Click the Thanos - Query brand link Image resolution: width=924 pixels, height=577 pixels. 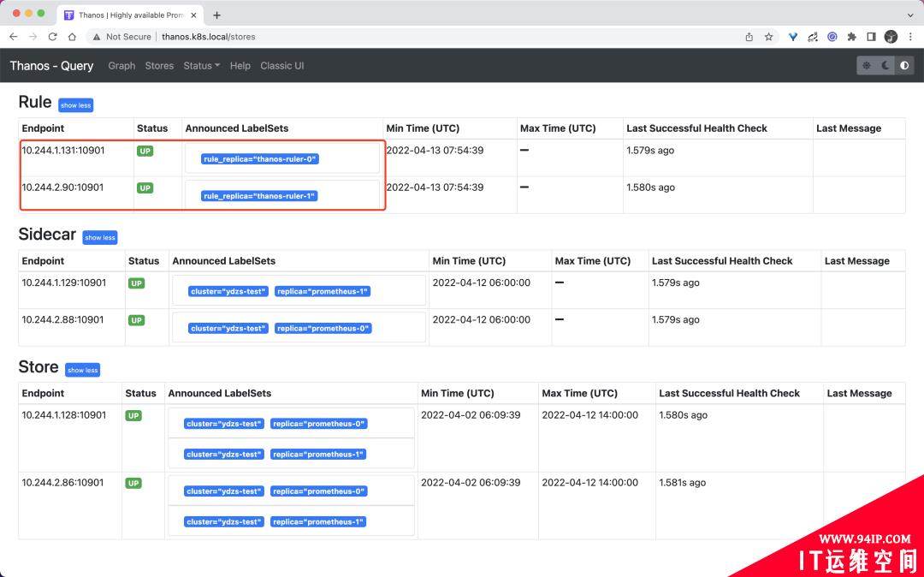(x=51, y=65)
